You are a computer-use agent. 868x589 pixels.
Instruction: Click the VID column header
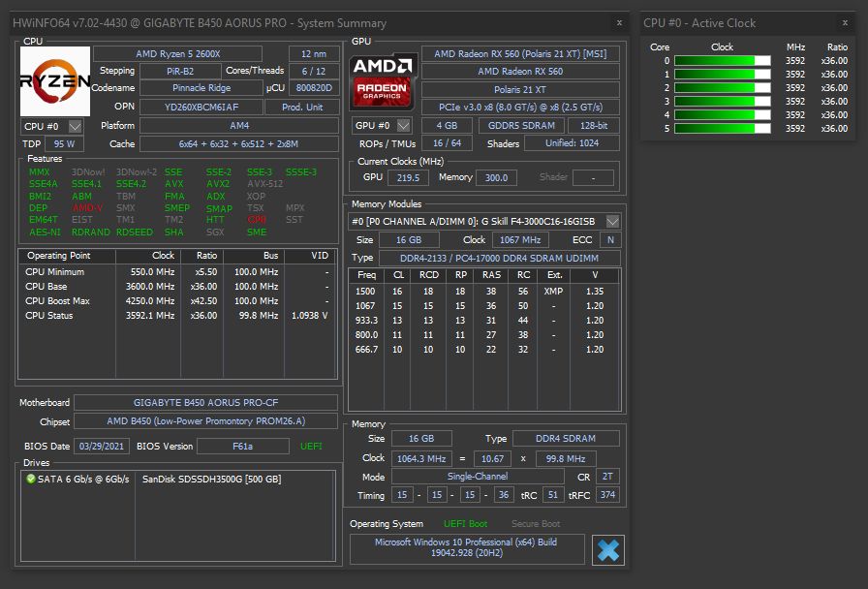pyautogui.click(x=311, y=256)
